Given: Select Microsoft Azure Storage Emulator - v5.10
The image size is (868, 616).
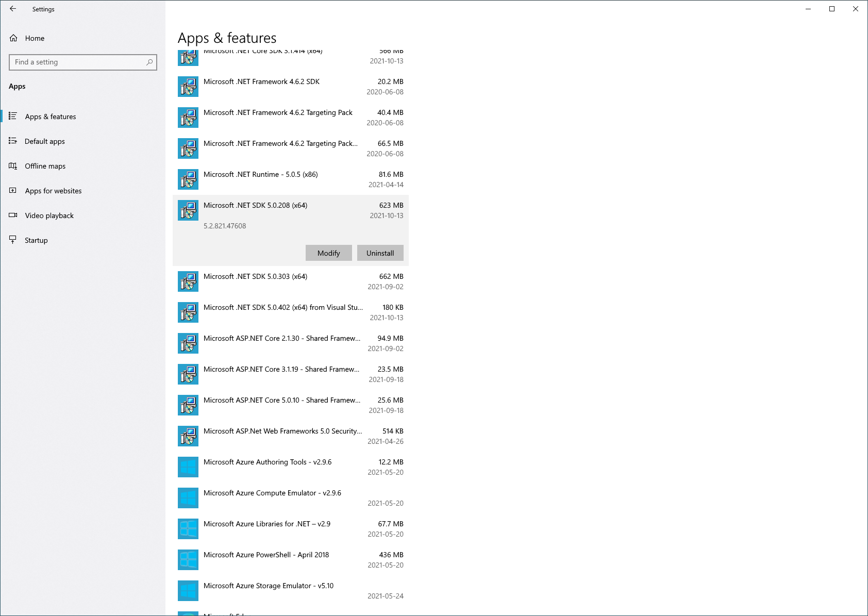Looking at the screenshot, I should (291, 591).
